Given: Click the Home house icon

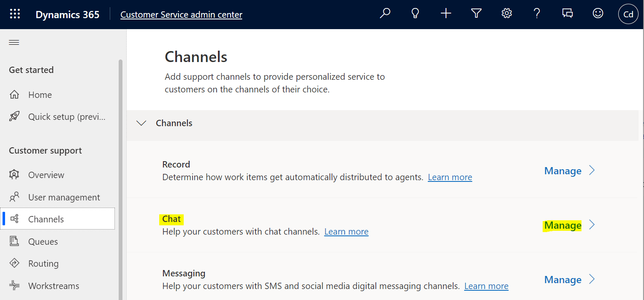Looking at the screenshot, I should click(14, 95).
